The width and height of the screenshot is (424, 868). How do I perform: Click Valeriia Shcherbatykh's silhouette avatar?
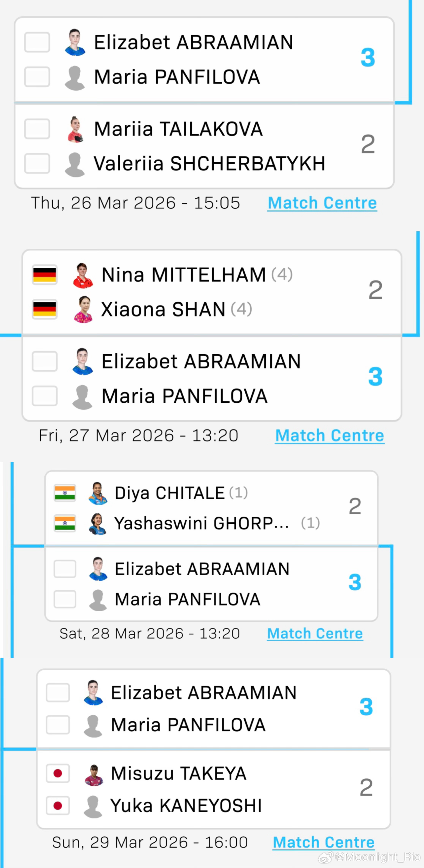(75, 164)
